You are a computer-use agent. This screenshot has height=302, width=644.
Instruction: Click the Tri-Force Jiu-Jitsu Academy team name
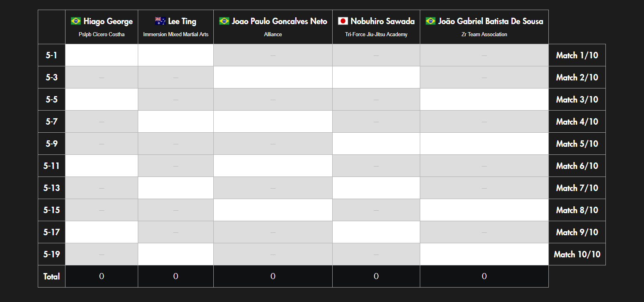(376, 35)
